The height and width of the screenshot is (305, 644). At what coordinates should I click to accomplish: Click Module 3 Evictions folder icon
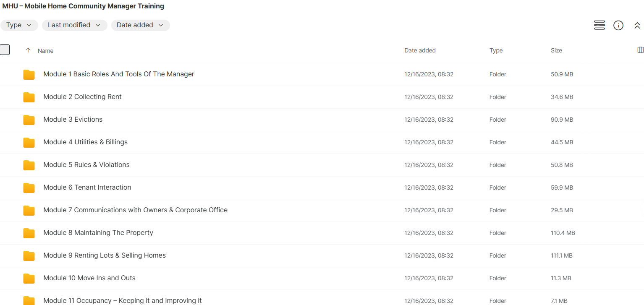click(x=29, y=120)
